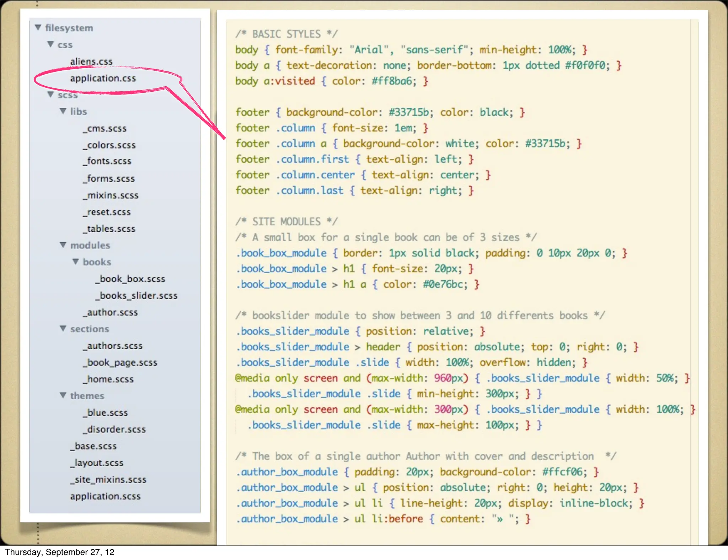The width and height of the screenshot is (728, 560).
Task: Click the BASIC STYLES comment line
Action: [x=287, y=34]
